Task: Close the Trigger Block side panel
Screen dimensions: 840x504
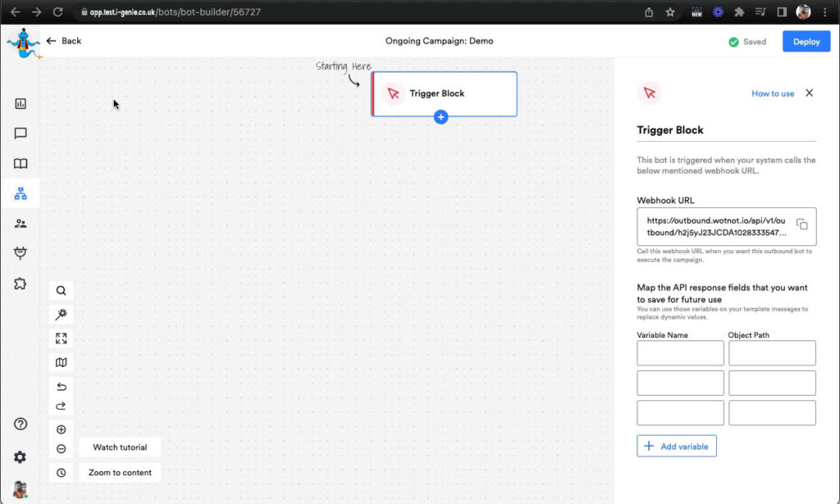Action: [x=809, y=93]
